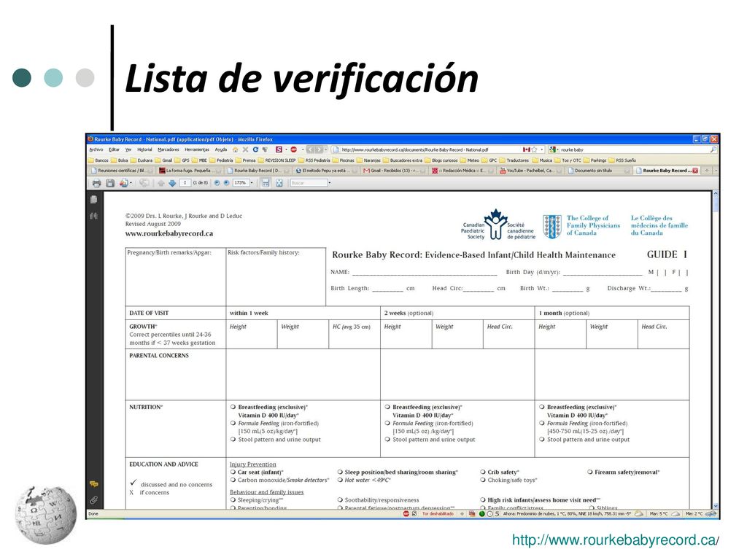
Task: Open the PDF collaborate/share icon
Action: 123,183
